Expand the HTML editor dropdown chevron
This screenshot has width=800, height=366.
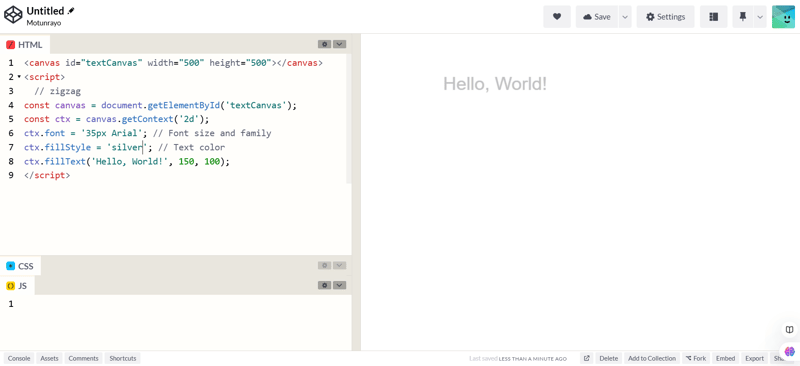(340, 44)
